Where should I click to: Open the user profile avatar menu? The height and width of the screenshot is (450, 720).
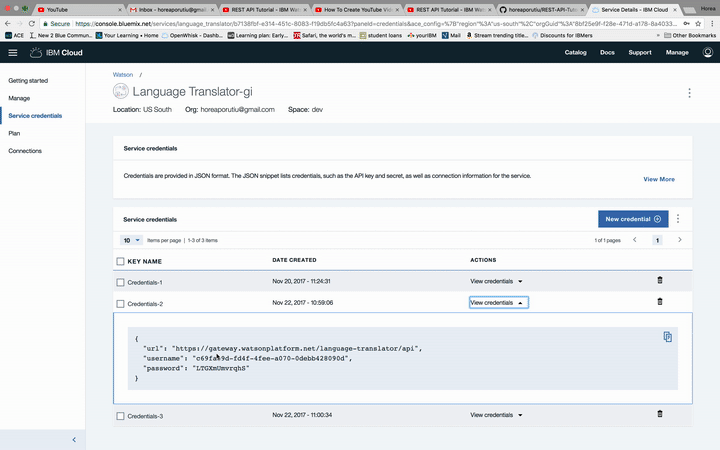[708, 52]
